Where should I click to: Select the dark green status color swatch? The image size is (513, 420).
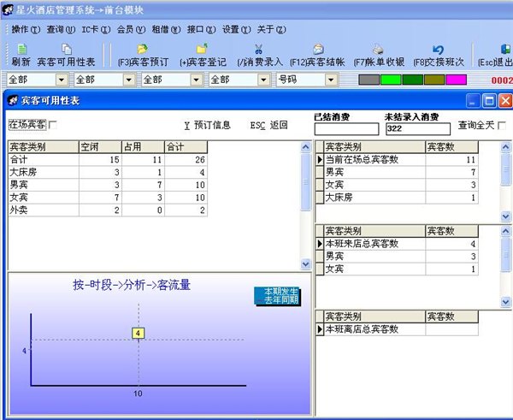click(x=412, y=80)
